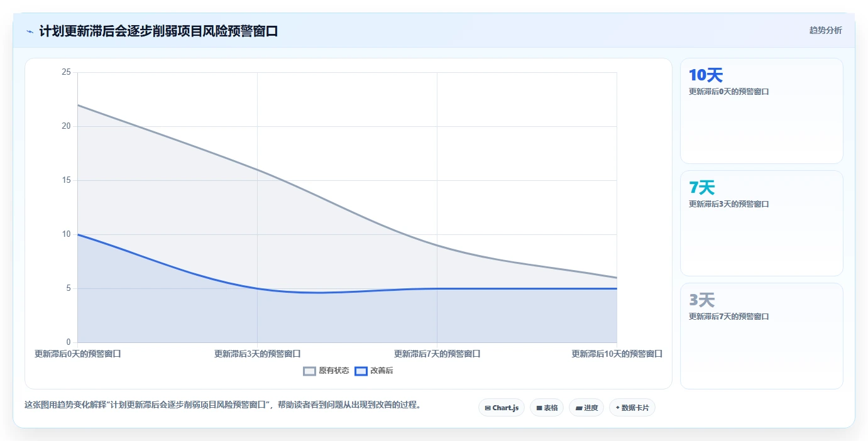Click the 表格 tag chip
The height and width of the screenshot is (441, 868).
(547, 408)
